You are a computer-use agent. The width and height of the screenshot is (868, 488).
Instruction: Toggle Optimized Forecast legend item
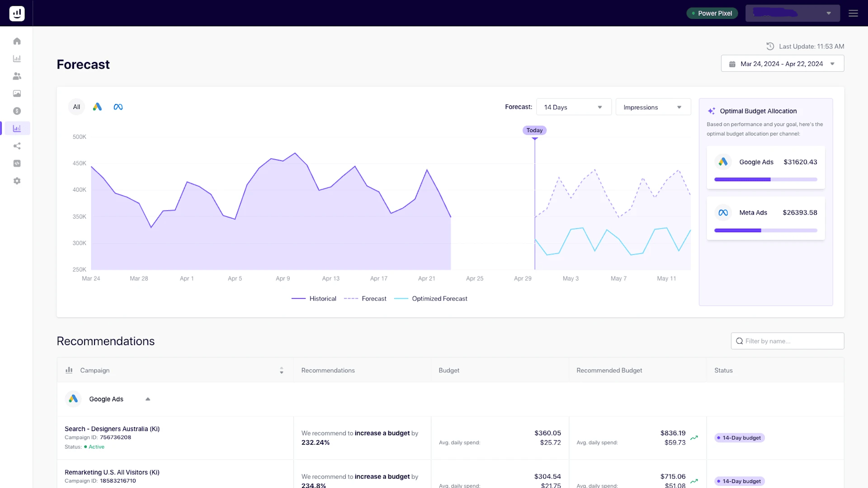tap(431, 299)
